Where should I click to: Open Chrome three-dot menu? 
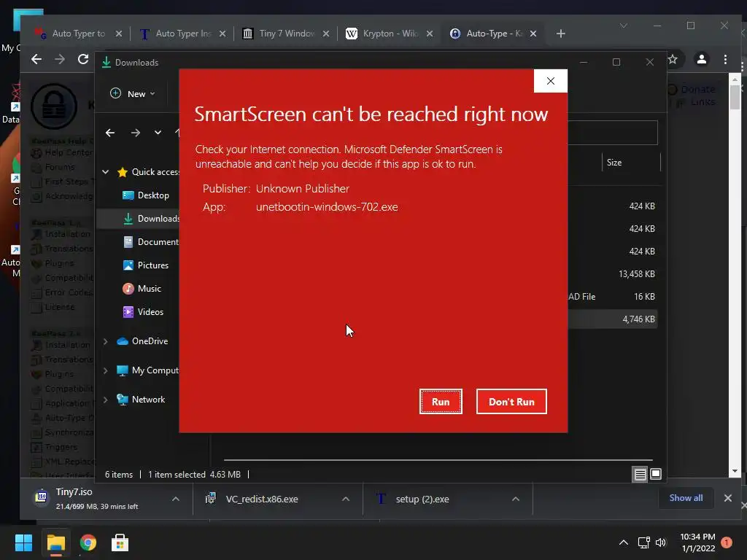(725, 59)
